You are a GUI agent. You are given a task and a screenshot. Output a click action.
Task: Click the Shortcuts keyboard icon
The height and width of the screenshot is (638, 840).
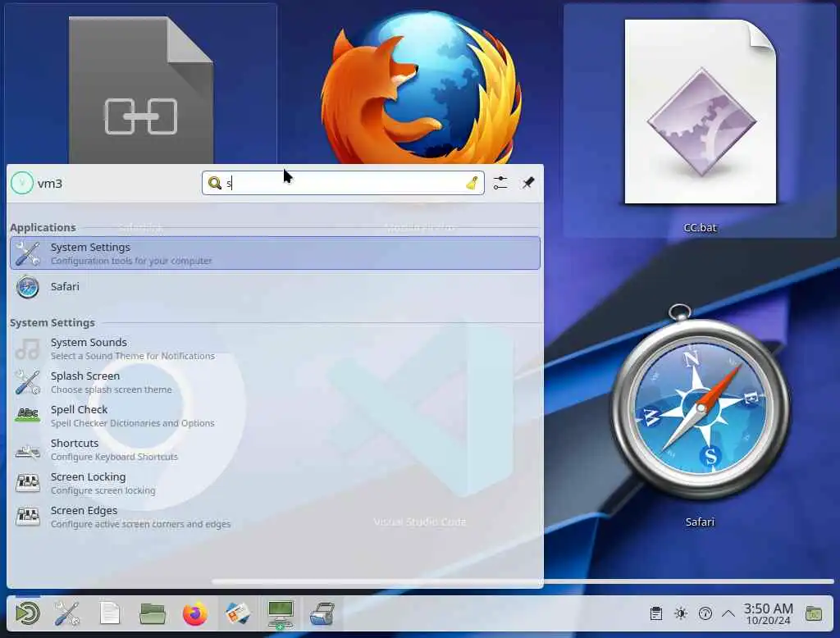coord(27,452)
